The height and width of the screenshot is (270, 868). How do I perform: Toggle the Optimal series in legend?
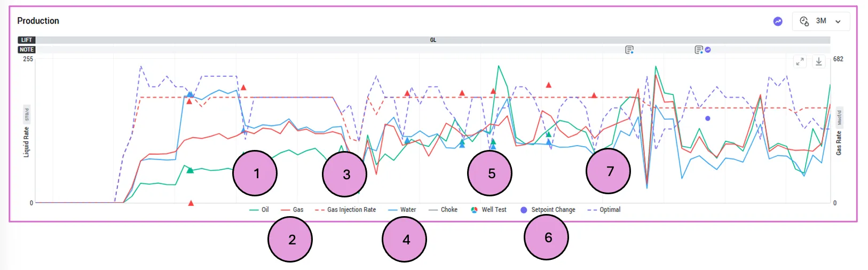pyautogui.click(x=604, y=210)
